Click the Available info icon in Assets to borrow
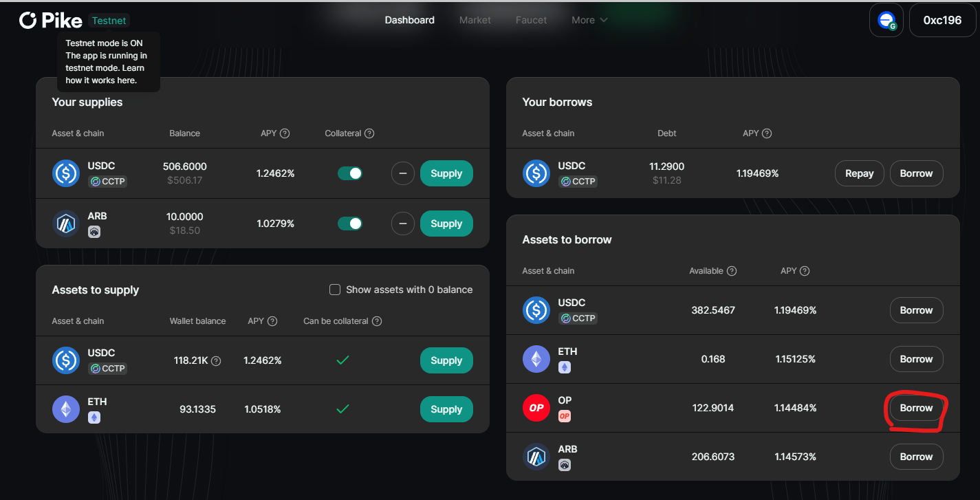Image resolution: width=980 pixels, height=500 pixels. [732, 271]
